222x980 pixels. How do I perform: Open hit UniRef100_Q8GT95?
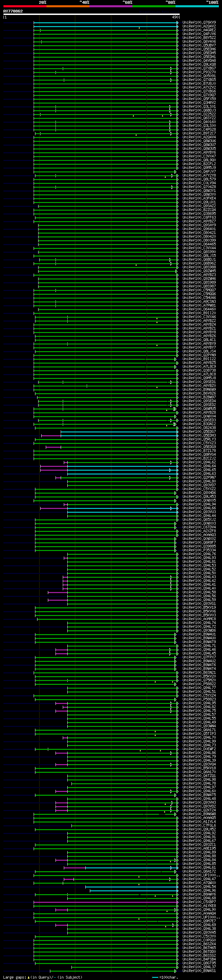click(x=199, y=963)
